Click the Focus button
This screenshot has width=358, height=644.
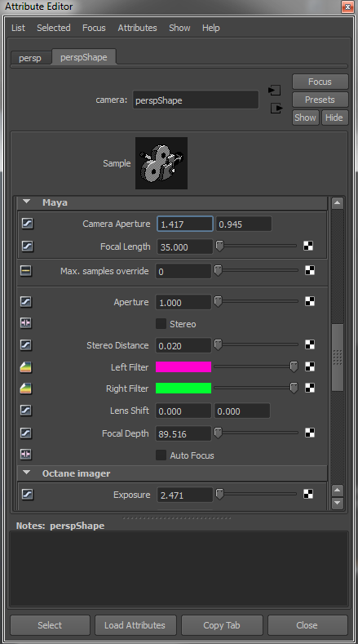tap(320, 82)
